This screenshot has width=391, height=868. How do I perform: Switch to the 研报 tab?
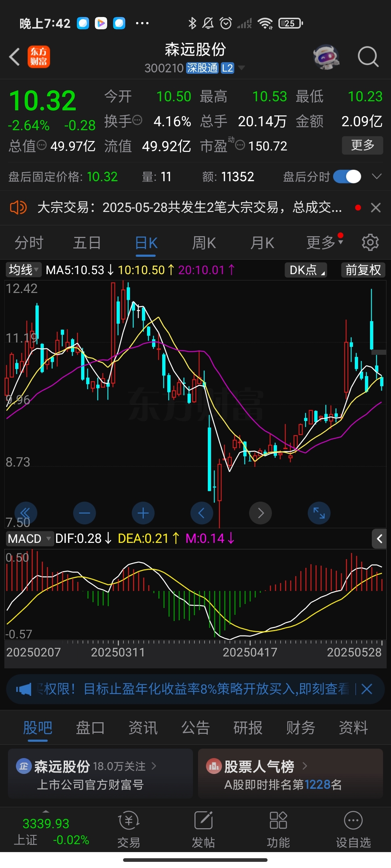click(248, 728)
